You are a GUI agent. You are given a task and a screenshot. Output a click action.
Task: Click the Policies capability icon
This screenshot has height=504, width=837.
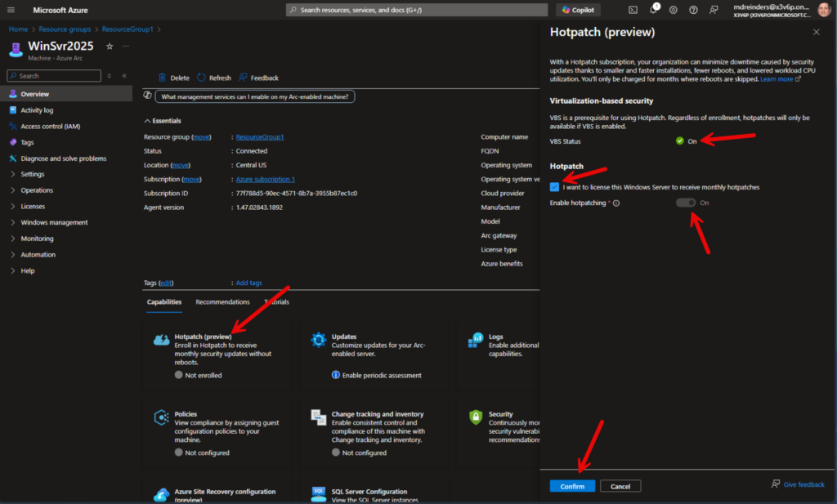coord(161,417)
